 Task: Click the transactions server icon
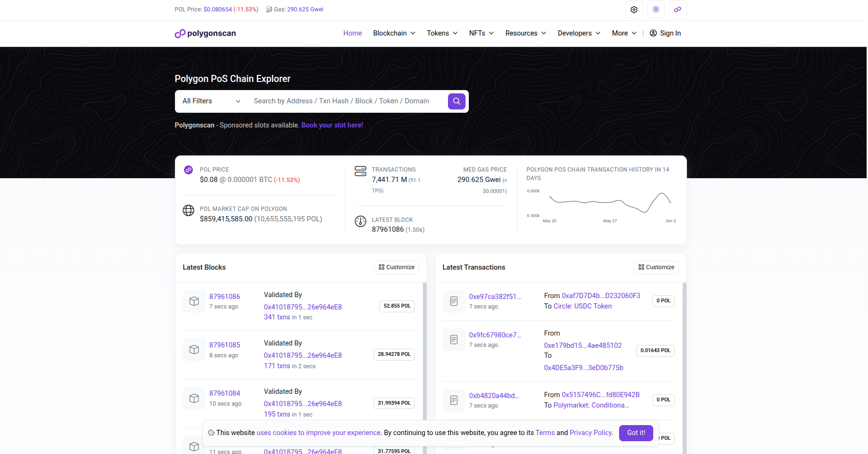point(360,171)
